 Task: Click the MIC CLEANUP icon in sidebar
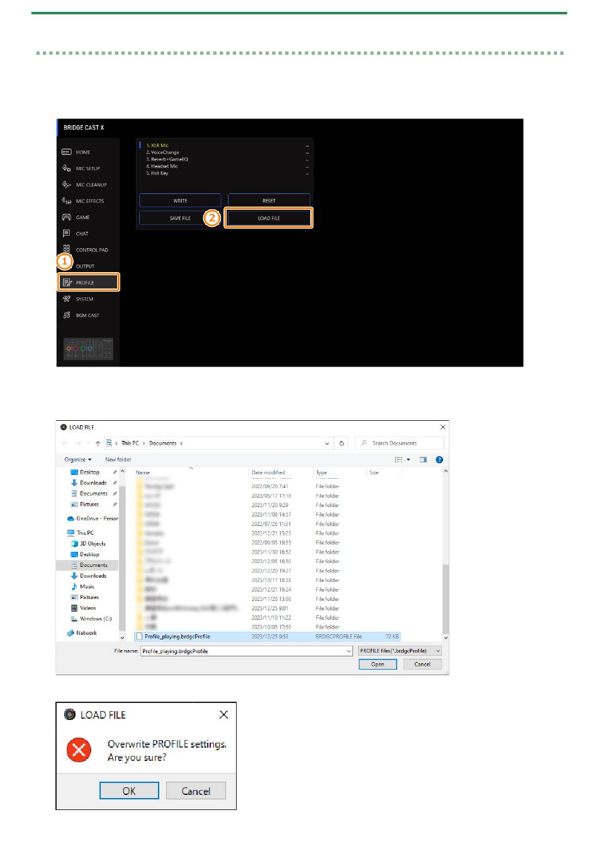tap(66, 185)
